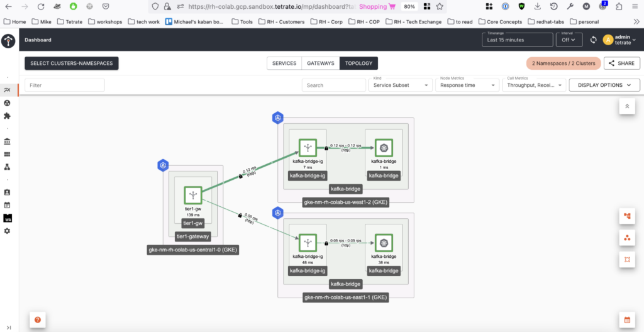Open the Firefox hamburger application menu

(635, 6)
